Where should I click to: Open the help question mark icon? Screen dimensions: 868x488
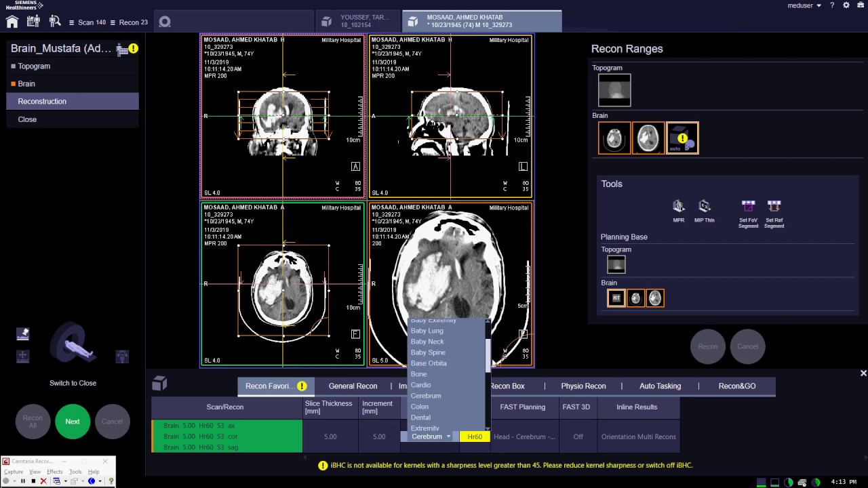tap(832, 5)
